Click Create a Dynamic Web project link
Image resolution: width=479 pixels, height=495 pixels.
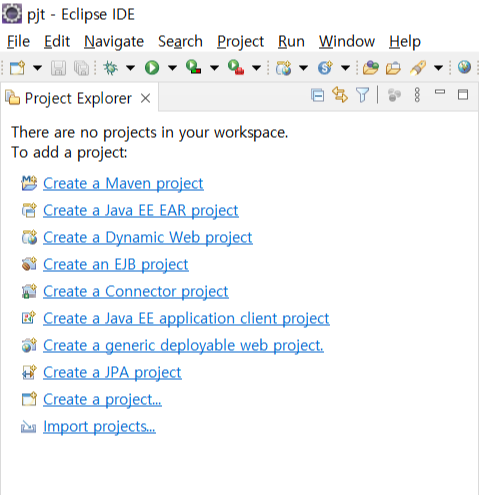click(x=148, y=238)
